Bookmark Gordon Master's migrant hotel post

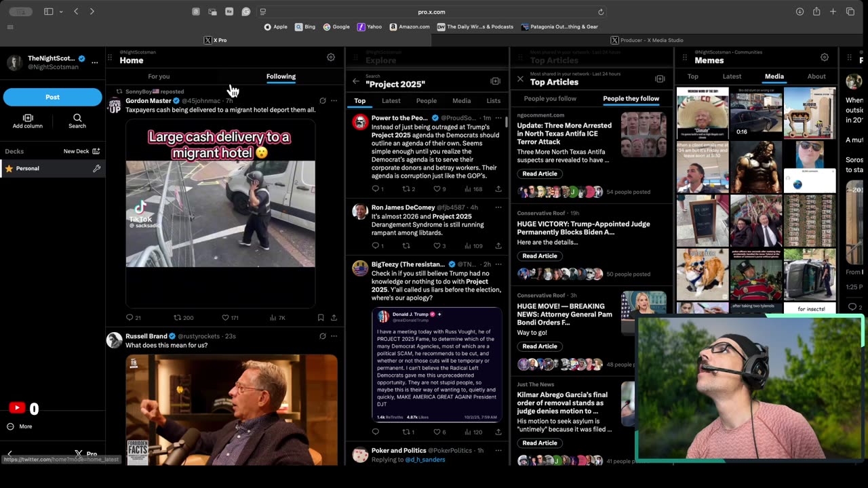tap(321, 317)
